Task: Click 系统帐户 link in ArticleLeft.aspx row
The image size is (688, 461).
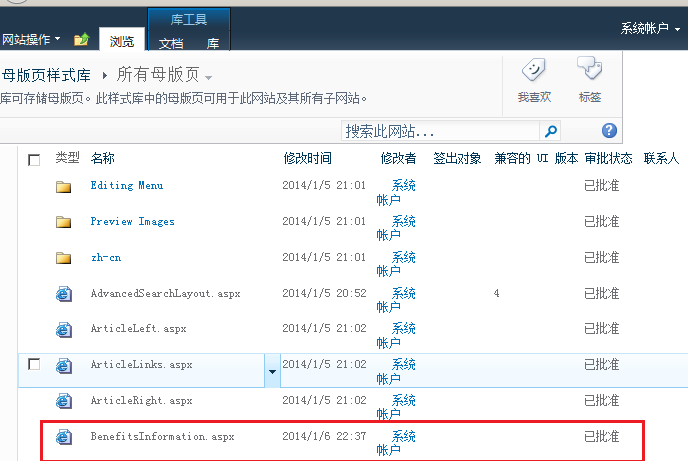Action: click(x=396, y=336)
